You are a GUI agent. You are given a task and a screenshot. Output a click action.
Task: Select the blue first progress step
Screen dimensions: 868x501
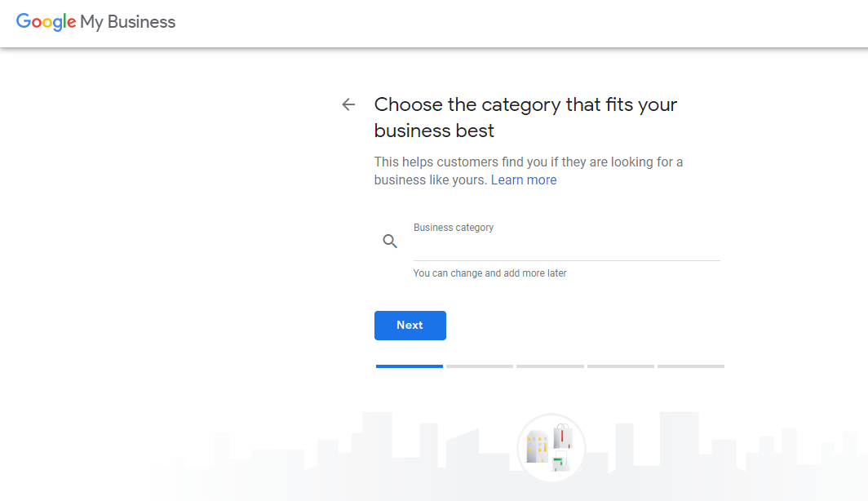(x=409, y=366)
